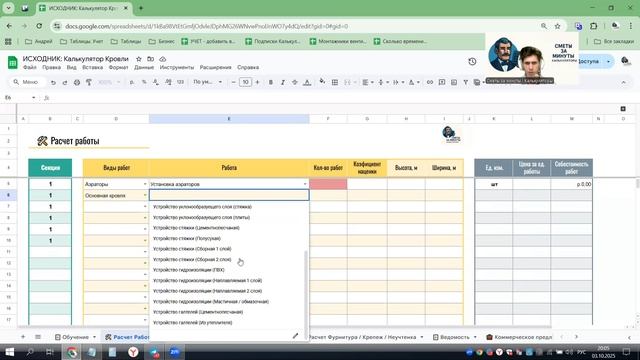640x360 pixels.
Task: Open the Ведомость tab options arrow
Action: click(475, 337)
